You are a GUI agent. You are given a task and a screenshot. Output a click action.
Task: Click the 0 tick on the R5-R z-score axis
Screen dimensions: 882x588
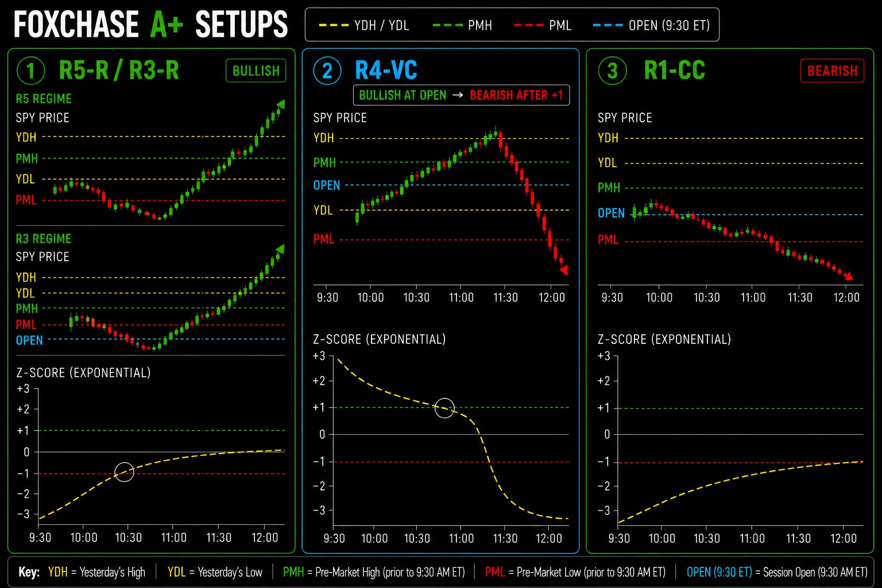[x=26, y=452]
